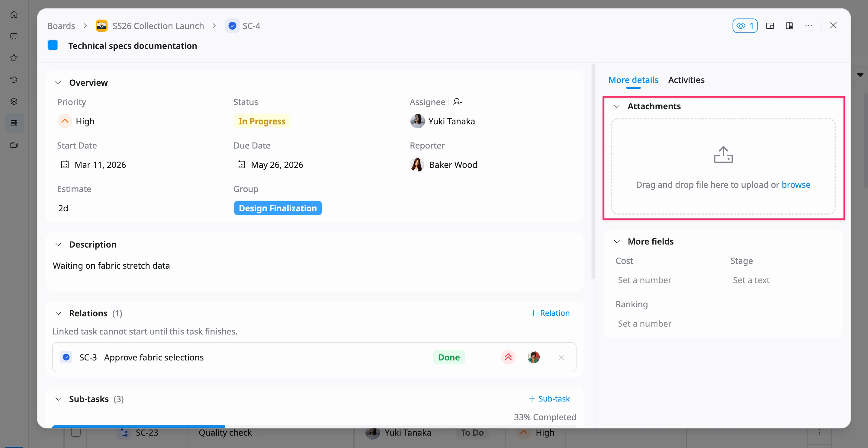
Task: Set a number in Cost field
Action: [x=644, y=280]
